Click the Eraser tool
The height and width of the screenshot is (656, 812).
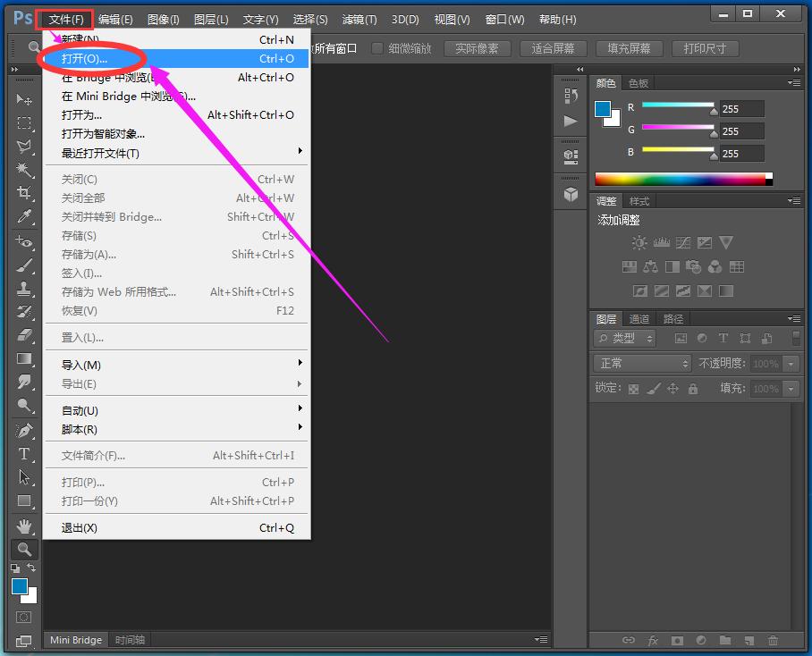(24, 335)
